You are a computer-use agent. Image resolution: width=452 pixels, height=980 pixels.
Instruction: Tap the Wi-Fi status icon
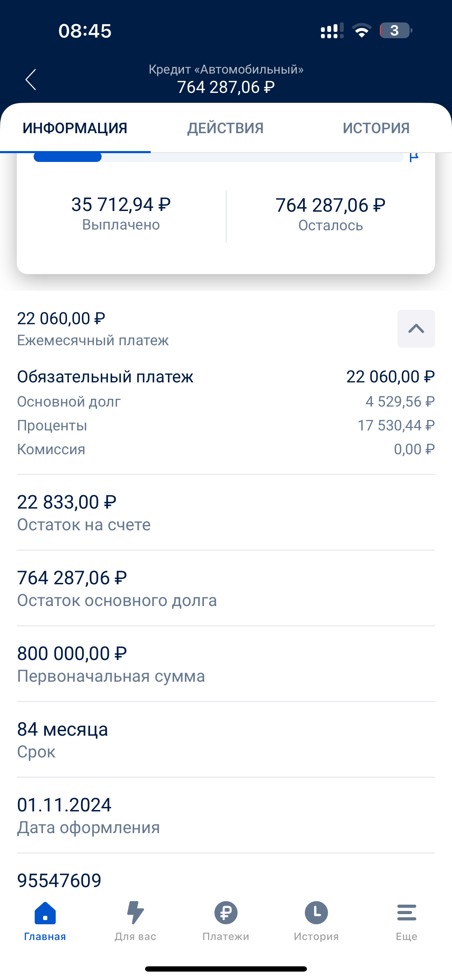click(x=362, y=30)
